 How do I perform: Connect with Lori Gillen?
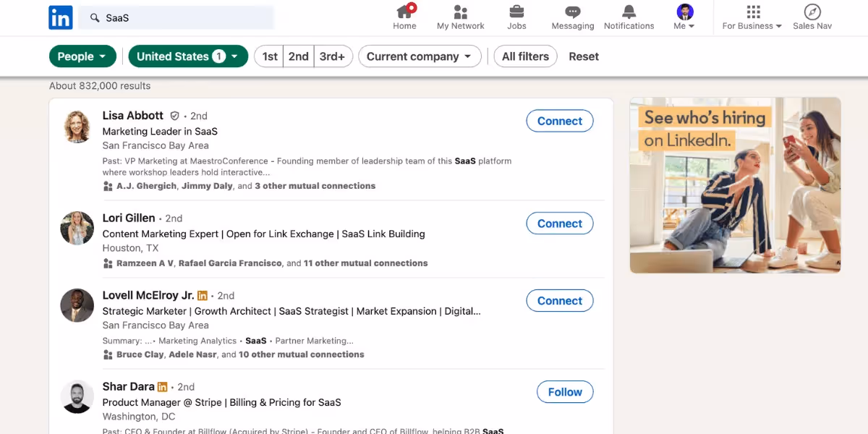[x=560, y=224]
